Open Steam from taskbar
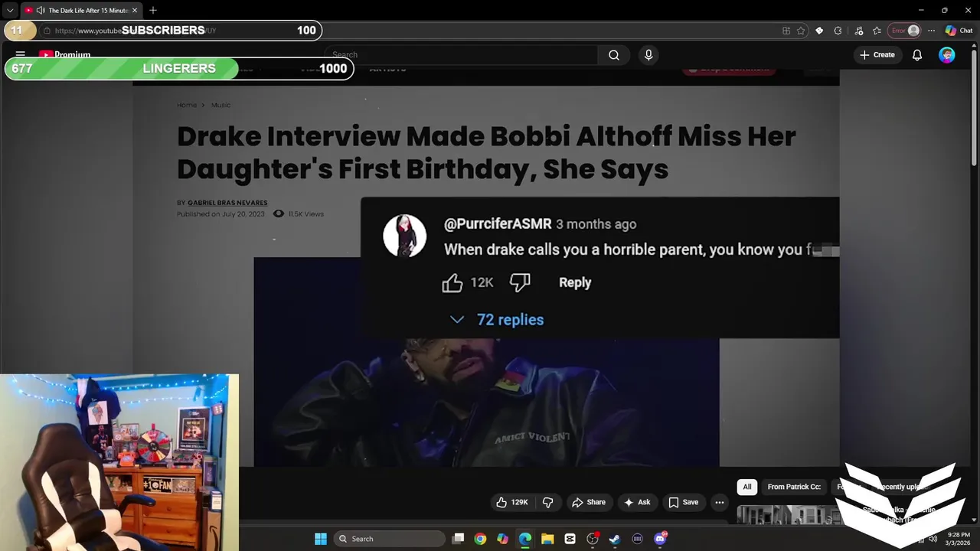The image size is (980, 551). coord(615,539)
